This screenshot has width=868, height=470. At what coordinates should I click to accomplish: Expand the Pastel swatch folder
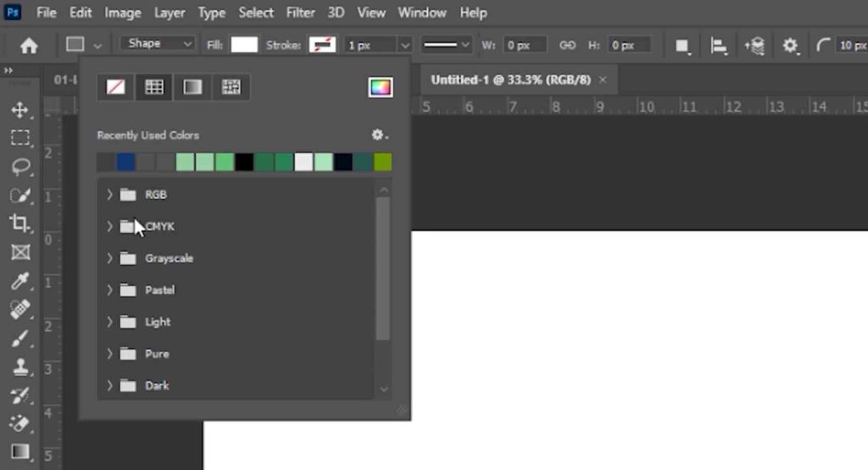109,290
